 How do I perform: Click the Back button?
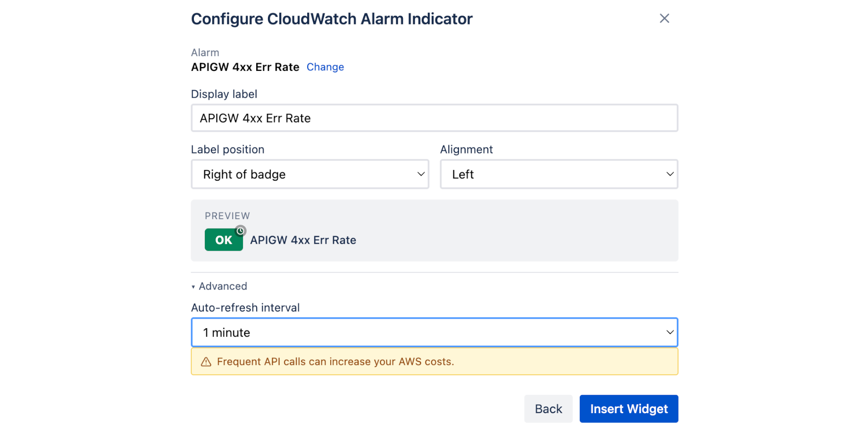click(548, 408)
